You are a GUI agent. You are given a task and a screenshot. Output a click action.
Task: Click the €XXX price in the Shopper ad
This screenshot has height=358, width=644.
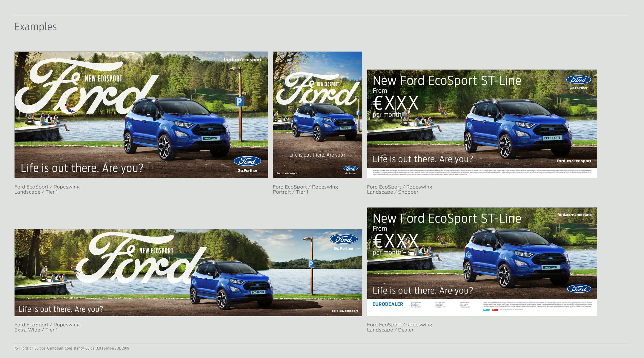point(395,103)
